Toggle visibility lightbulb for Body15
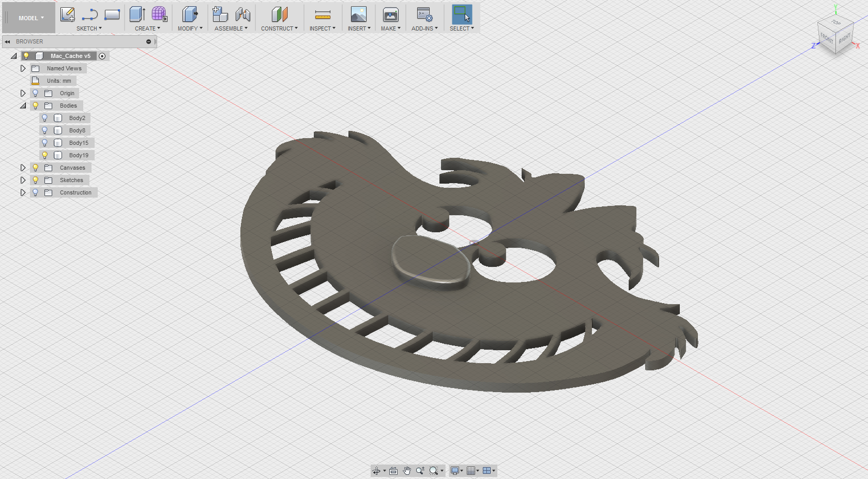This screenshot has height=479, width=868. pyautogui.click(x=44, y=143)
